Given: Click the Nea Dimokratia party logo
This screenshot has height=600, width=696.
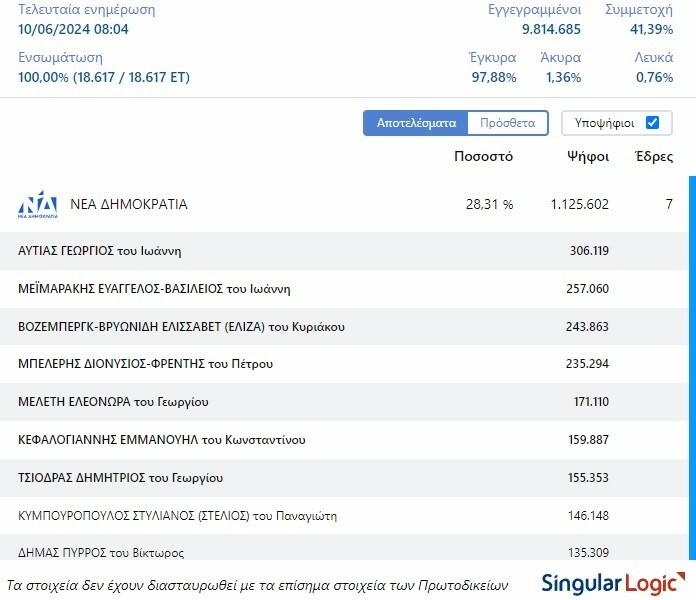Looking at the screenshot, I should click(x=38, y=205).
